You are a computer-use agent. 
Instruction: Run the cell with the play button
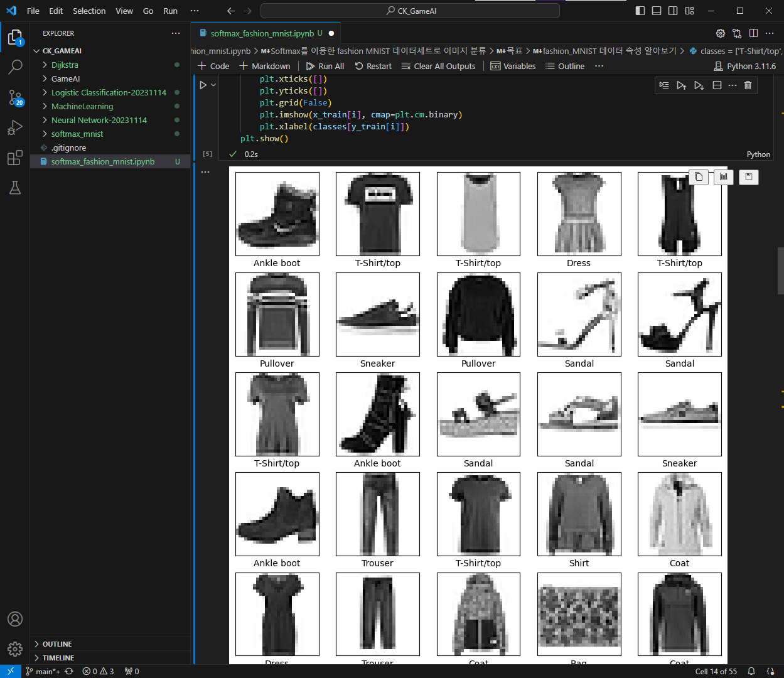[203, 85]
